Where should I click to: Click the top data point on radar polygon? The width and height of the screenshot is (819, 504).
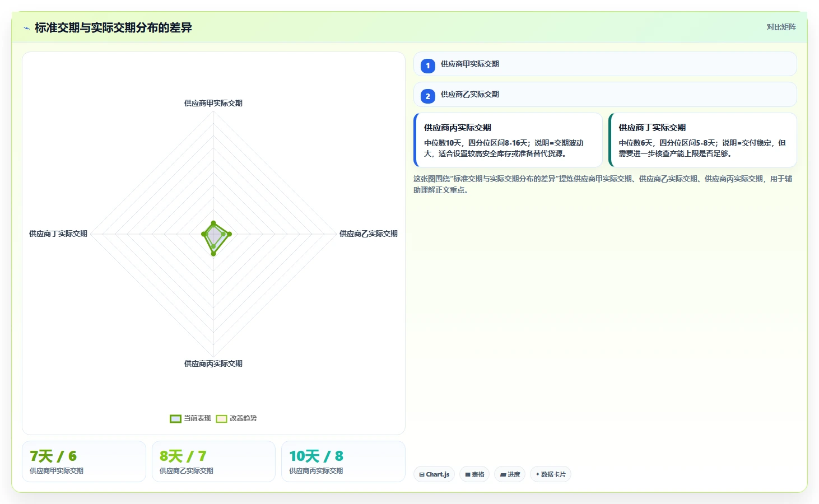(x=213, y=223)
